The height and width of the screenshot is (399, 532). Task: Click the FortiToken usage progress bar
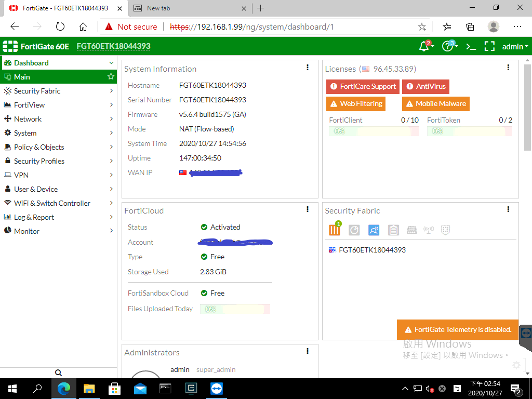click(x=470, y=131)
